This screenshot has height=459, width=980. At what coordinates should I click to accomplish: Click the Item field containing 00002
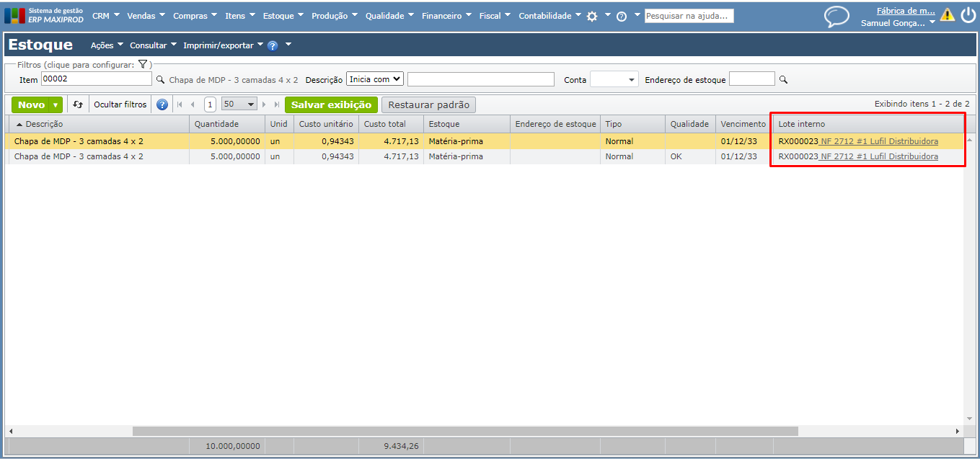[x=97, y=79]
